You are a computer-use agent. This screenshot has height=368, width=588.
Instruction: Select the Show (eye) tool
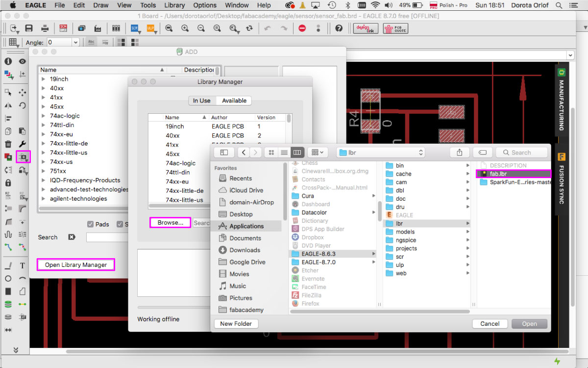tap(23, 61)
